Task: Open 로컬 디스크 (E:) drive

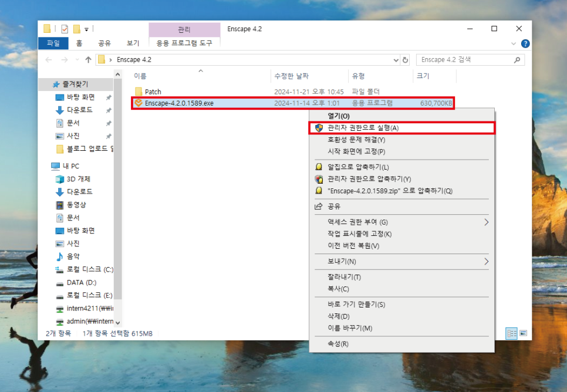Action: coord(85,295)
